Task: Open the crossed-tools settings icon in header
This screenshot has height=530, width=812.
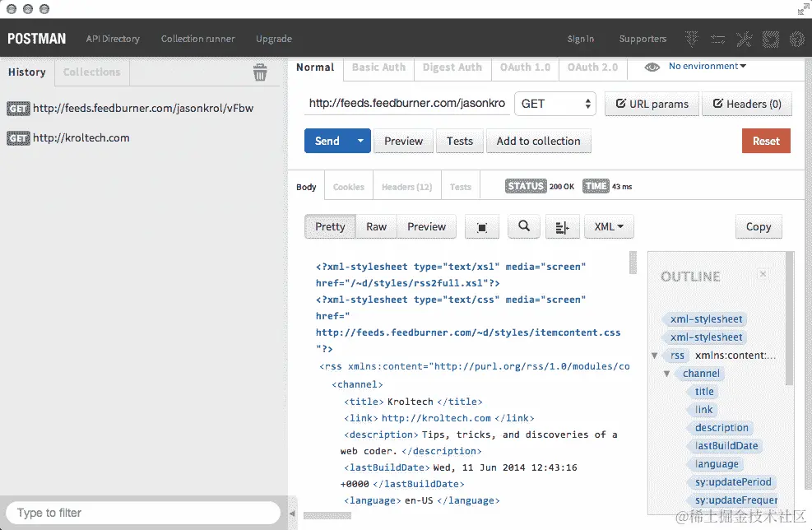Action: 745,39
